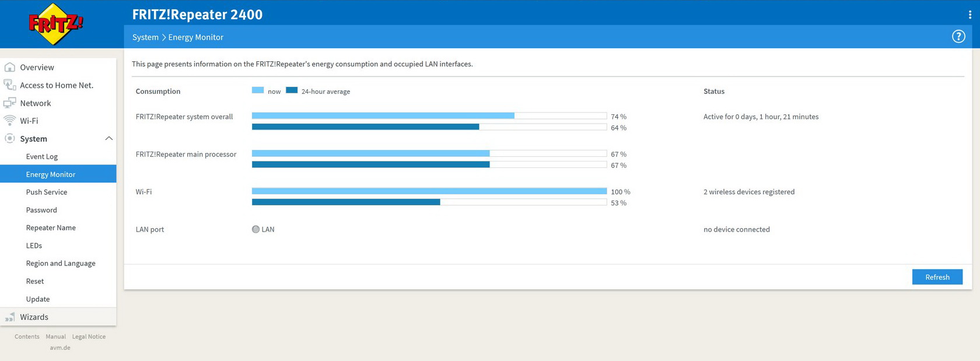980x361 pixels.
Task: Click the system overall 64 % average bar
Action: 429,127
